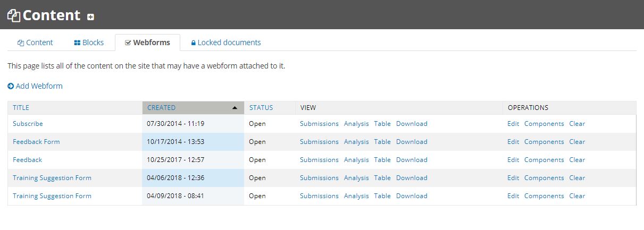
Task: Click the CREATED column sort arrow
Action: pyautogui.click(x=235, y=108)
